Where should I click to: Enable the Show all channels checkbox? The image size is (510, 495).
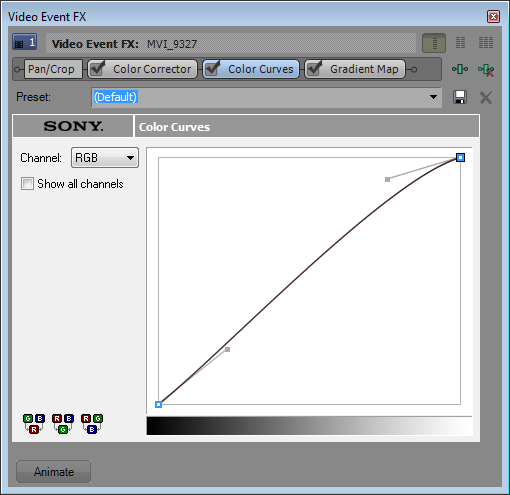pyautogui.click(x=27, y=184)
